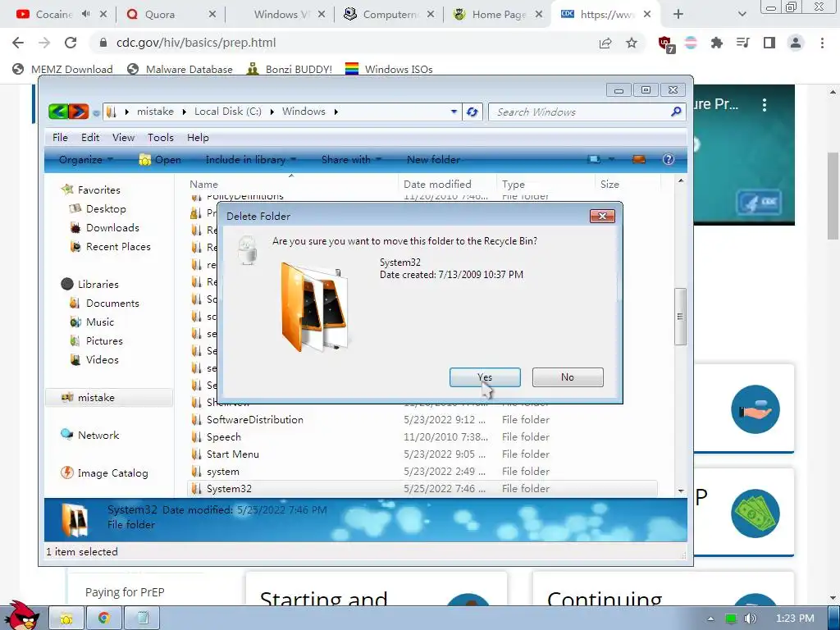Open Malware Database bookmark
This screenshot has width=840, height=630.
(180, 69)
